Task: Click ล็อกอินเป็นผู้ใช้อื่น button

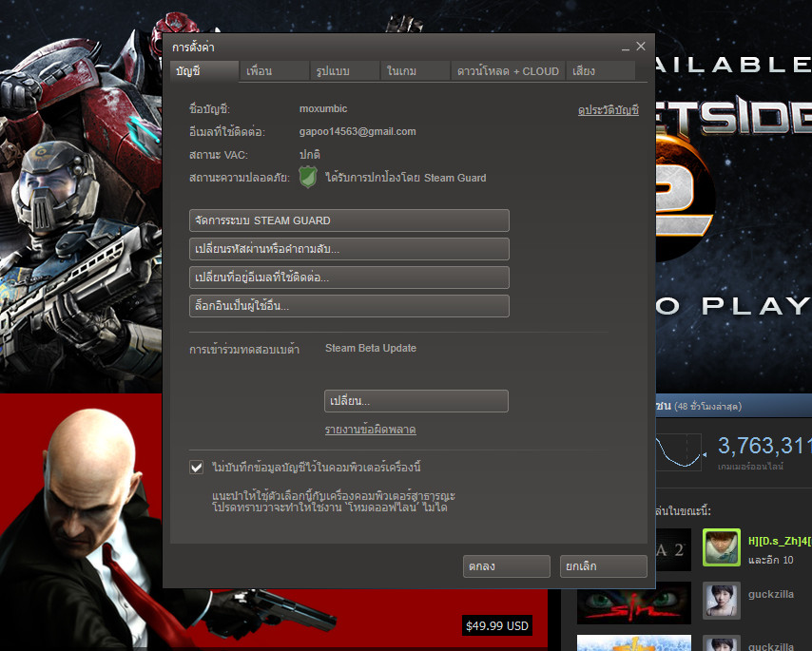Action: pos(349,306)
